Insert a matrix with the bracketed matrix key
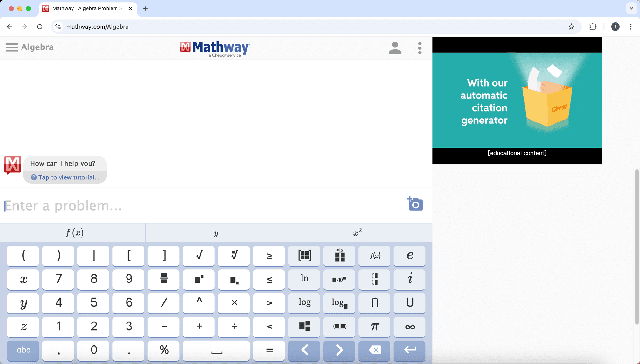This screenshot has height=364, width=640. click(x=303, y=256)
